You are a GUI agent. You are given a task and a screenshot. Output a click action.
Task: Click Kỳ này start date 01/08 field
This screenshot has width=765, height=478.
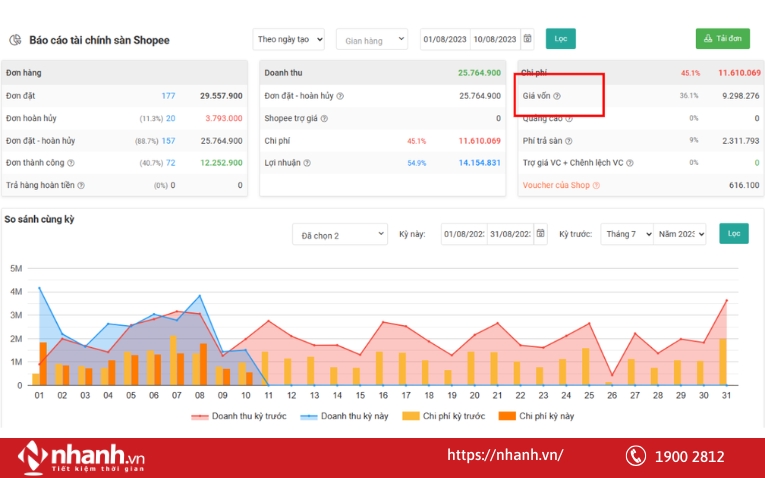(x=464, y=234)
